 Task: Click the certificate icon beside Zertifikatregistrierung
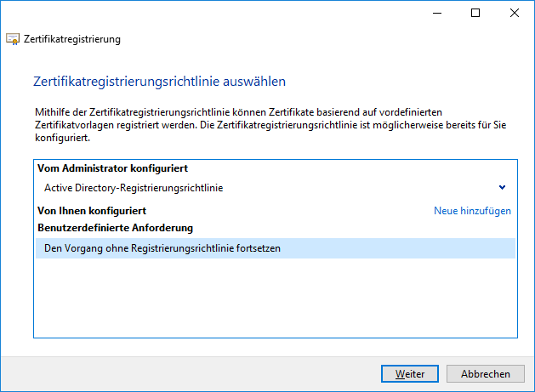pos(13,39)
